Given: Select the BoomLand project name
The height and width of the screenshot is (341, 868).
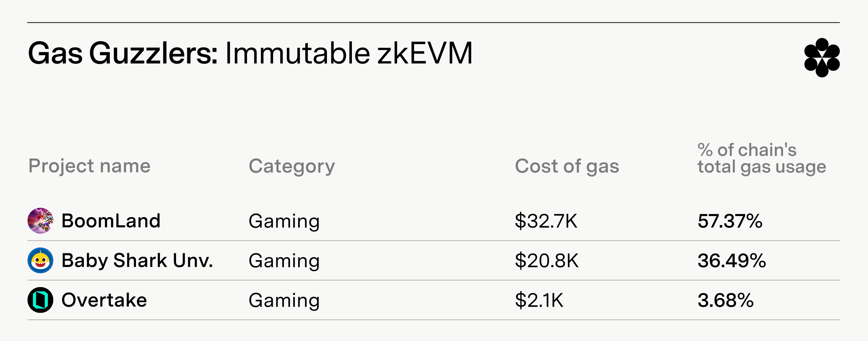Looking at the screenshot, I should (111, 221).
